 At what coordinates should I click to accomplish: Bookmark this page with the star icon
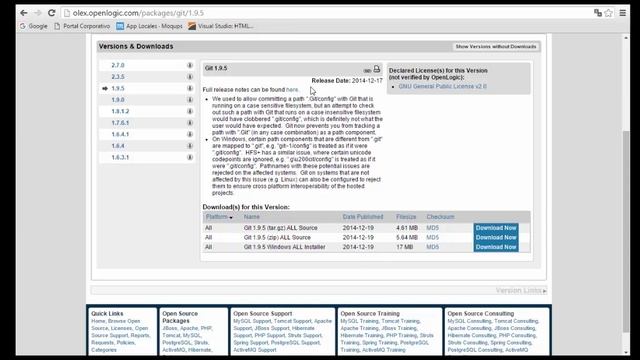point(609,13)
